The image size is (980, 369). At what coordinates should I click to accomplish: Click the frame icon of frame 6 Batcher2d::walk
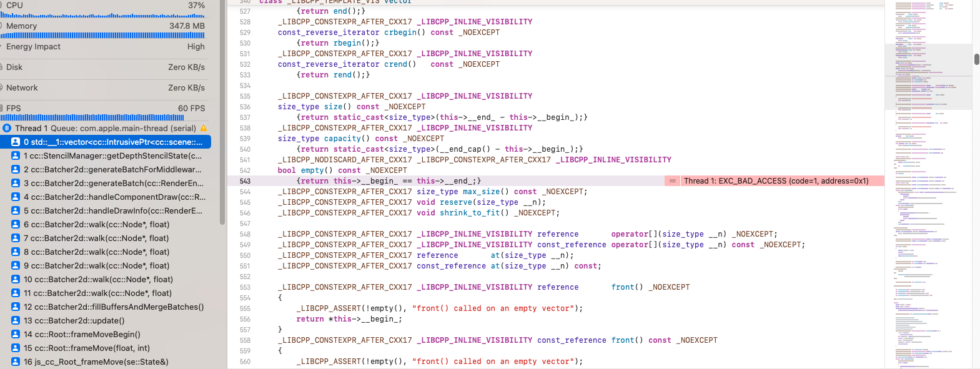[16, 224]
